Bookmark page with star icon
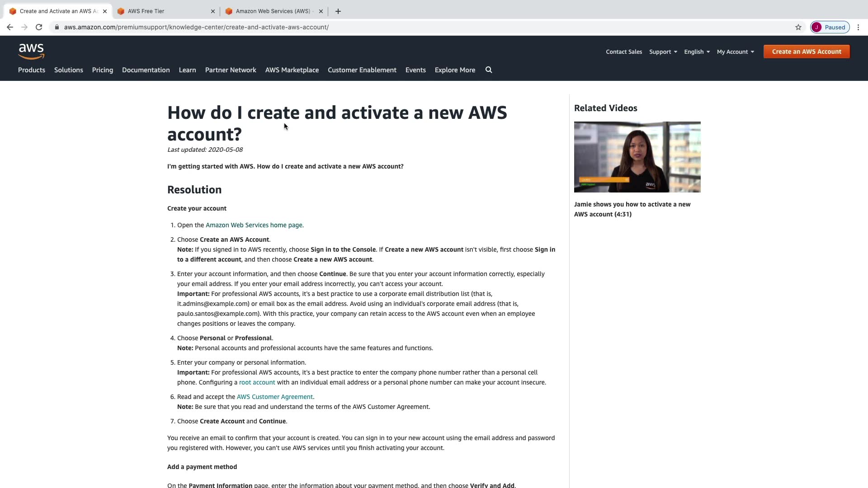868x488 pixels. [x=798, y=27]
